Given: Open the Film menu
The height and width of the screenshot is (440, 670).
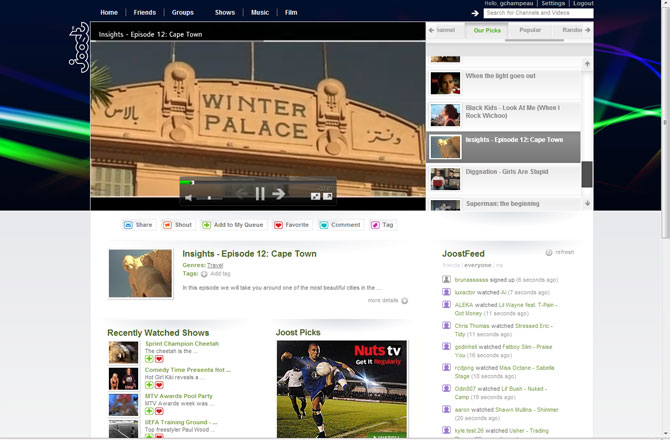Looking at the screenshot, I should (291, 12).
